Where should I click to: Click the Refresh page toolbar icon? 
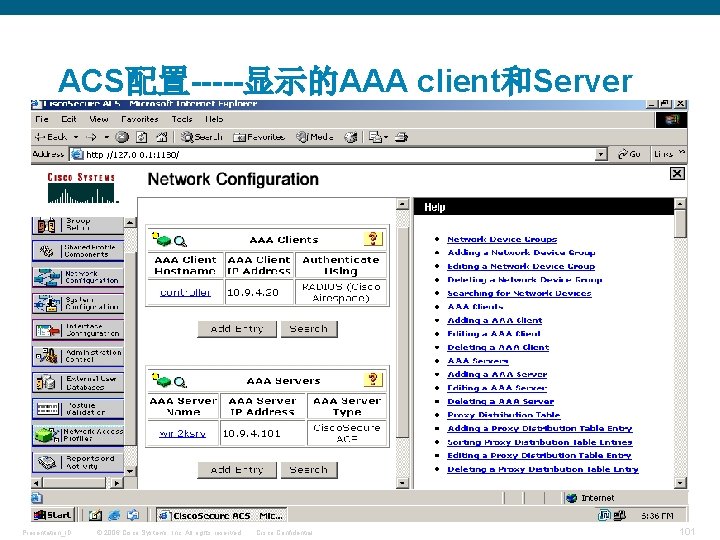click(x=142, y=137)
